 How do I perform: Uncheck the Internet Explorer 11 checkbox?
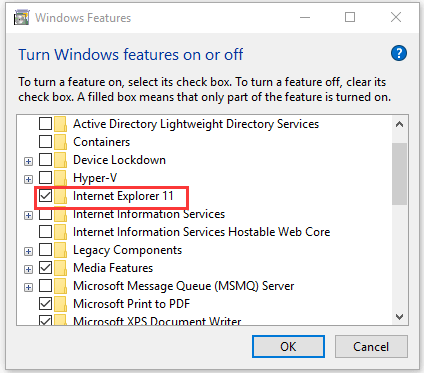(x=45, y=196)
